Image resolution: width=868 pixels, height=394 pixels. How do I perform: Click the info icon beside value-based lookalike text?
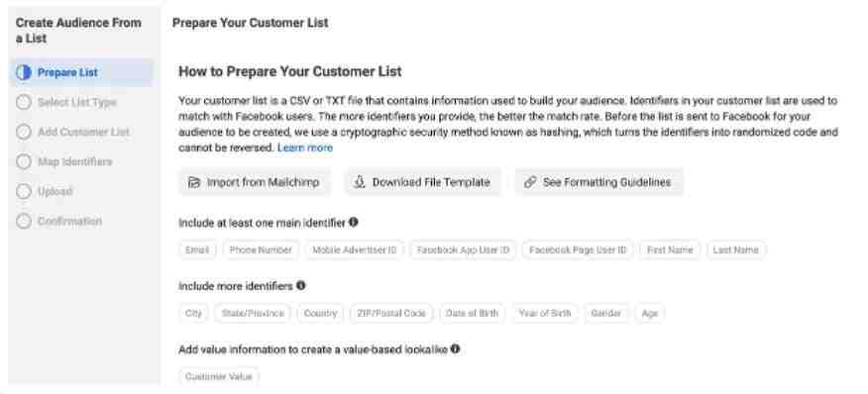(455, 348)
